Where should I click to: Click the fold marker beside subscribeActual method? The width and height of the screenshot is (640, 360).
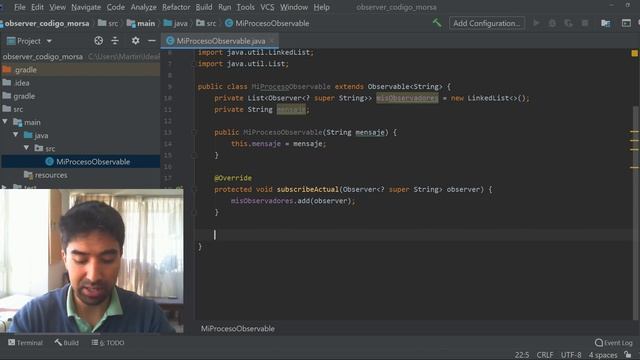[194, 189]
